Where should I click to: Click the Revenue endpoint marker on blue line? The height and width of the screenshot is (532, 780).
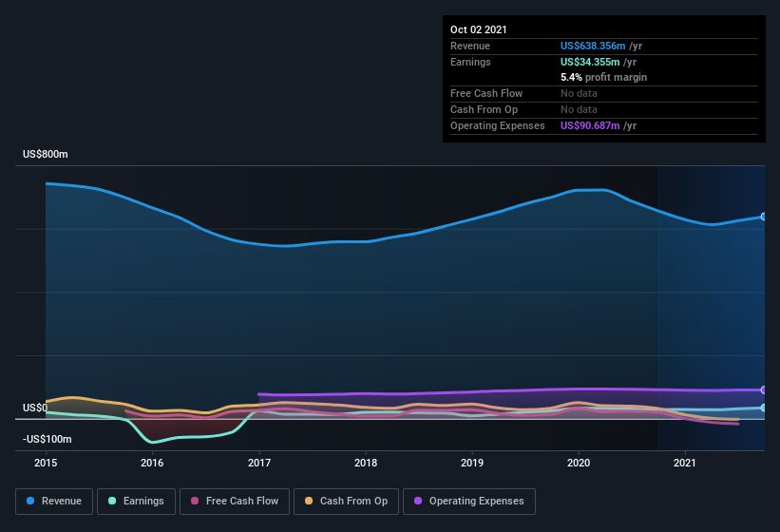coord(764,217)
